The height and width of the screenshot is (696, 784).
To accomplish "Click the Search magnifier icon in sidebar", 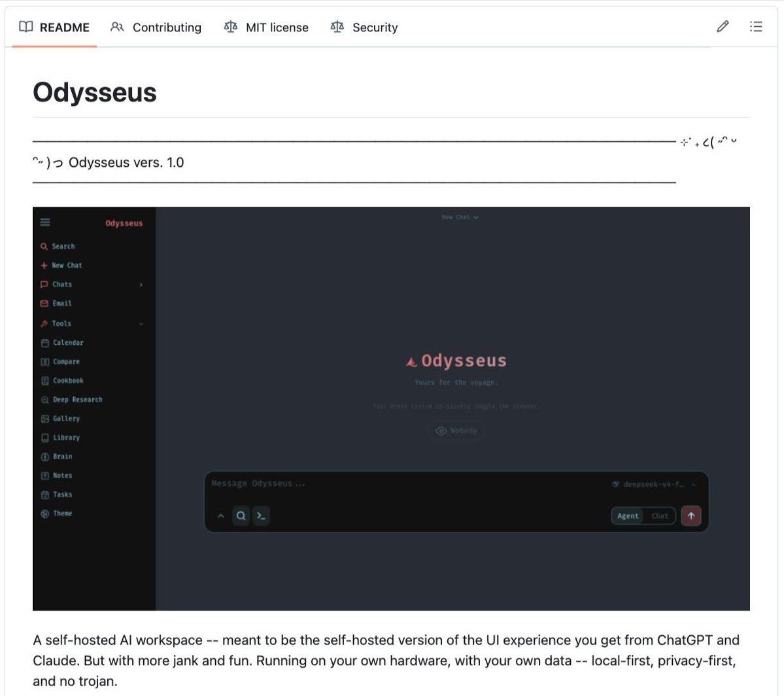I will point(44,246).
